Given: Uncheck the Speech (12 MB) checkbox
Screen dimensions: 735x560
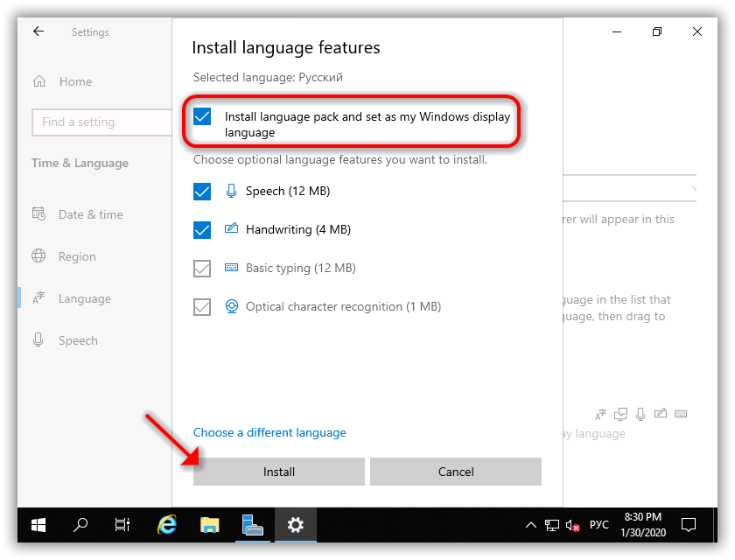Looking at the screenshot, I should pos(203,192).
